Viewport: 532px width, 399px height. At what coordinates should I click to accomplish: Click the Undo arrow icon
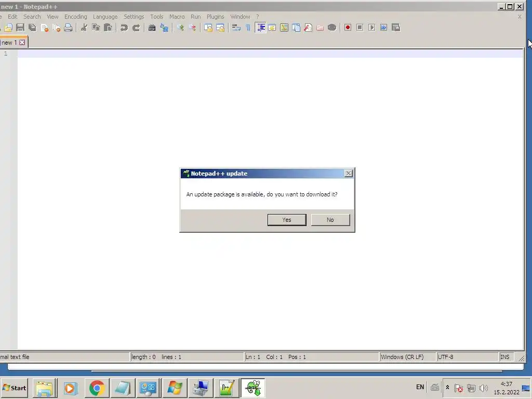point(124,28)
